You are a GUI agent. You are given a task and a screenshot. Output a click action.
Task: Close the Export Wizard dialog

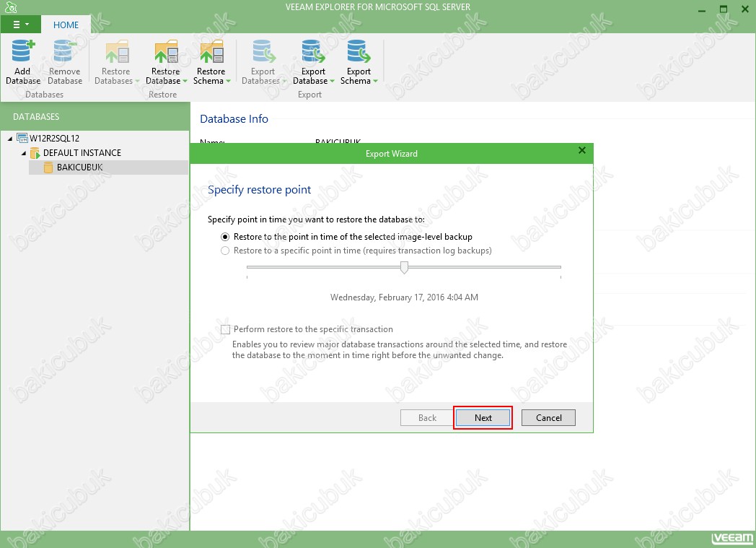pyautogui.click(x=582, y=150)
